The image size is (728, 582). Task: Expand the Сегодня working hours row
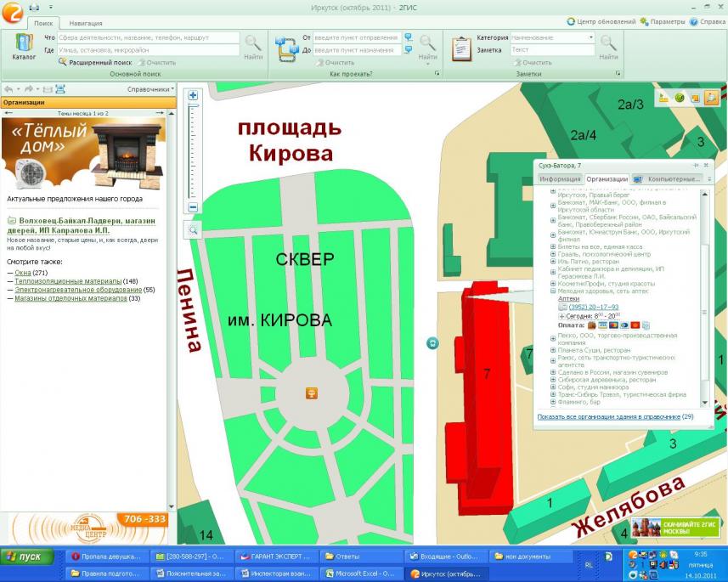point(562,316)
